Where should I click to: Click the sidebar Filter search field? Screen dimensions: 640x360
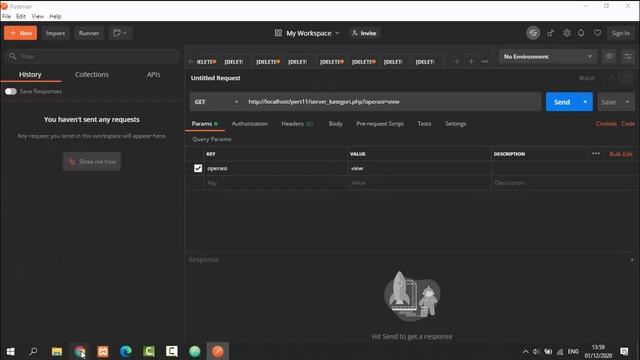pyautogui.click(x=92, y=56)
